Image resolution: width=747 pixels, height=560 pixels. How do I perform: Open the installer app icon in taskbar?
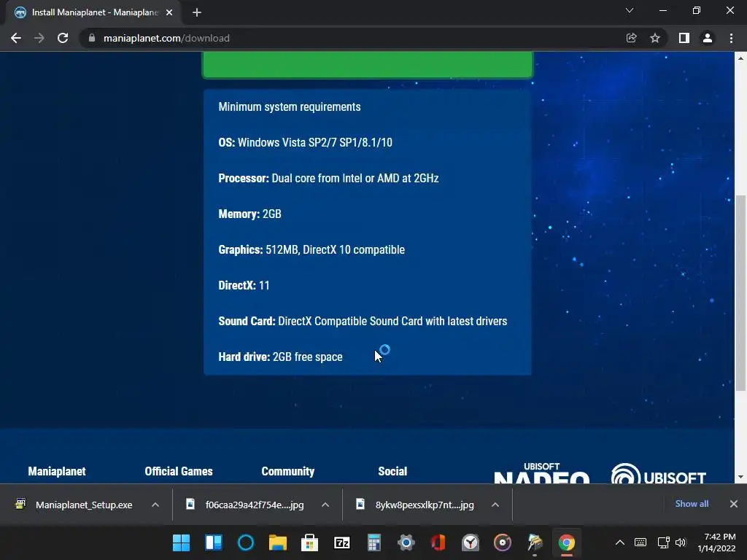(x=535, y=542)
